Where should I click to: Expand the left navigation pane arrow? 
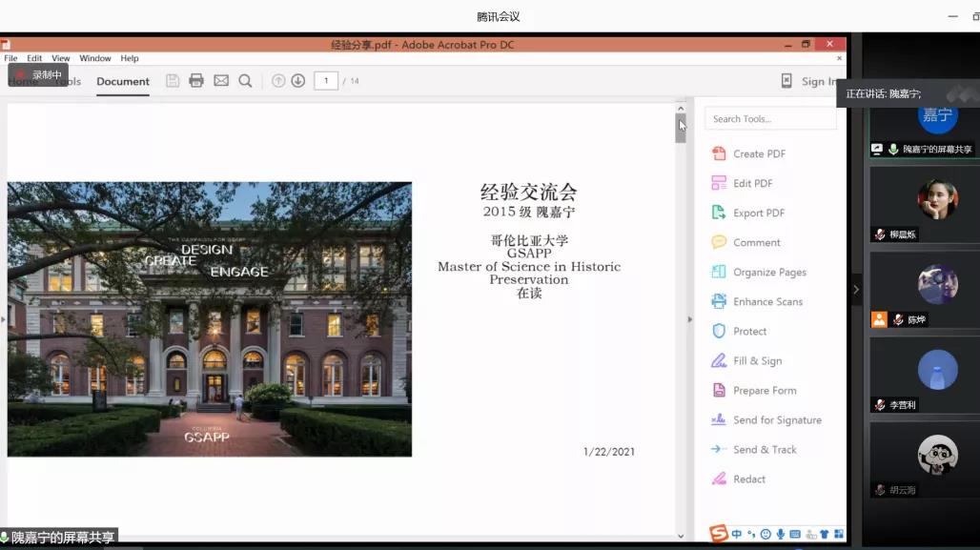3,319
